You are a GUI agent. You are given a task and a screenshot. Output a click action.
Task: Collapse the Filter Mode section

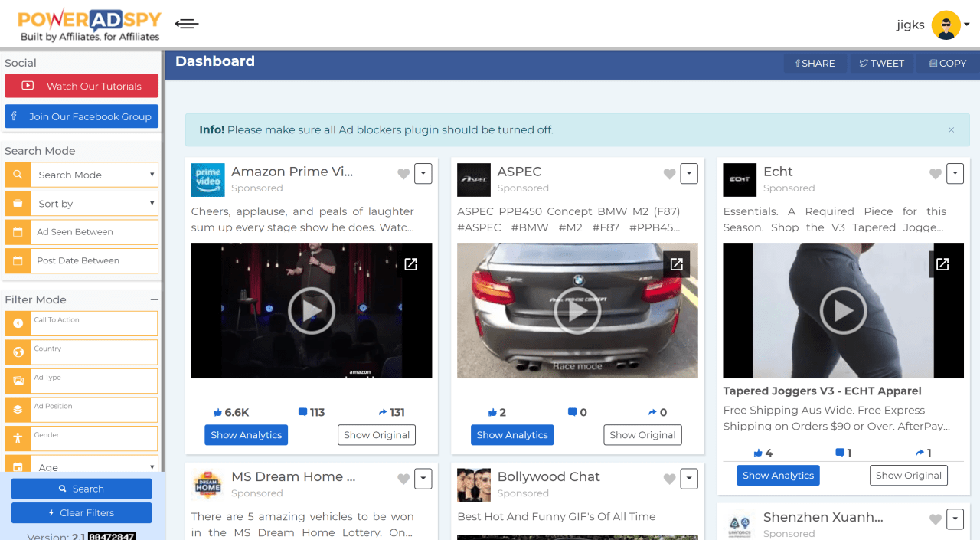tap(154, 299)
